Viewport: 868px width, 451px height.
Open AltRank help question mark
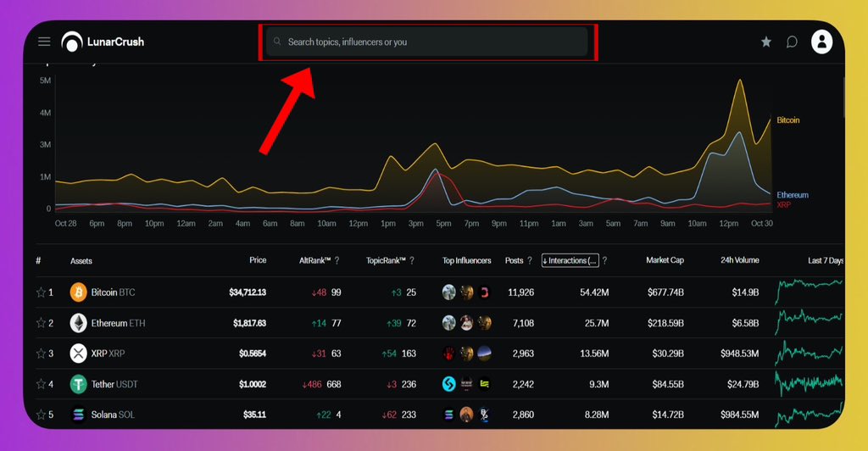coord(337,260)
